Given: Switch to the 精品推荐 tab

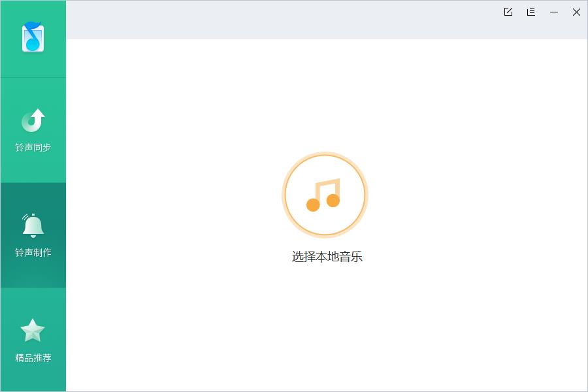Looking at the screenshot, I should (x=33, y=340).
